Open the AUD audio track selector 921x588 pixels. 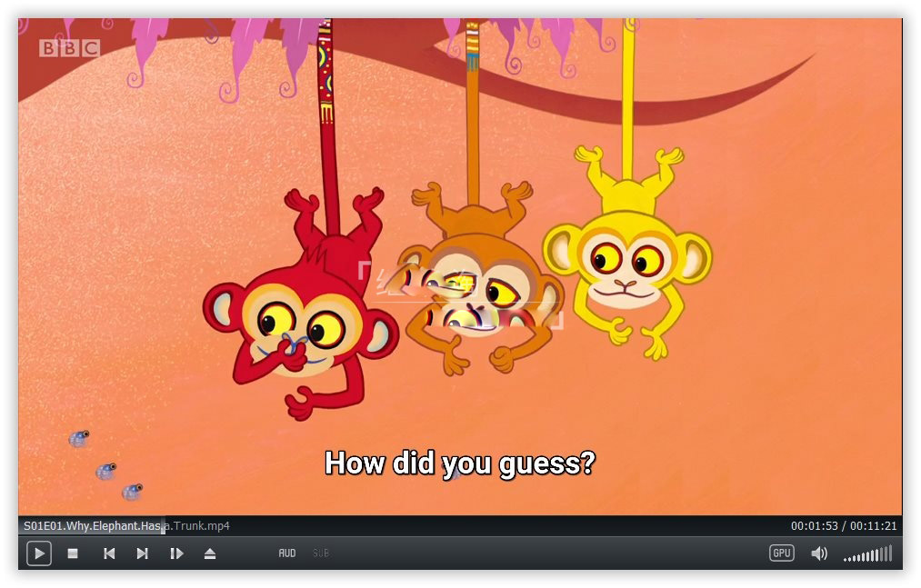[287, 553]
